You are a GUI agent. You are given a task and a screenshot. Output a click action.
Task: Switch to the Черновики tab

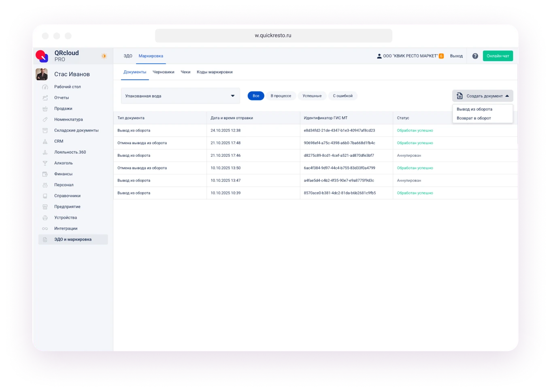point(163,72)
